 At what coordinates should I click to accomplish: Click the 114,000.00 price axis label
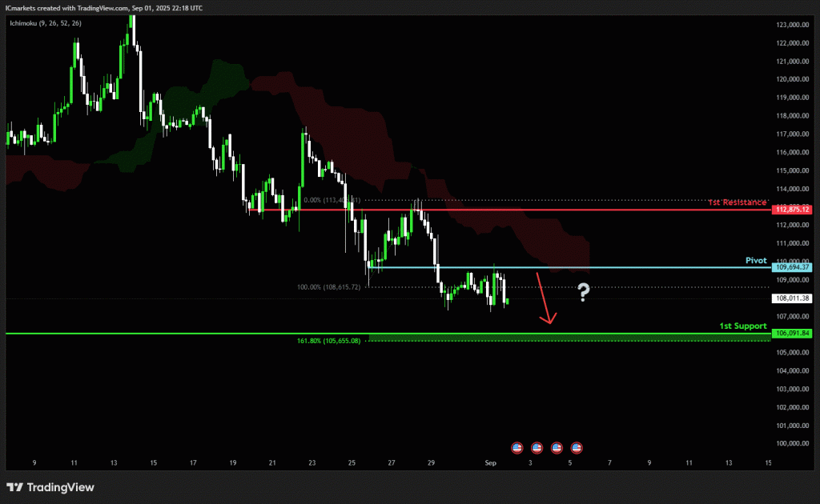[792, 189]
